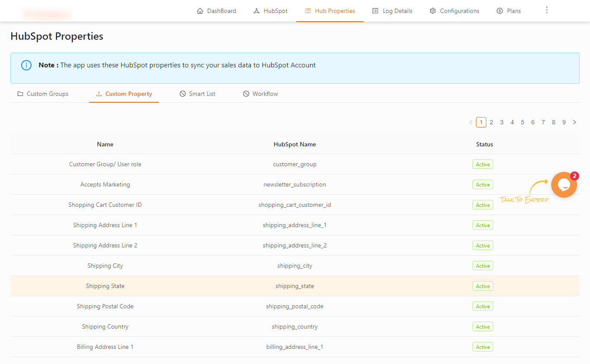Click the shipping_city cell

click(295, 266)
